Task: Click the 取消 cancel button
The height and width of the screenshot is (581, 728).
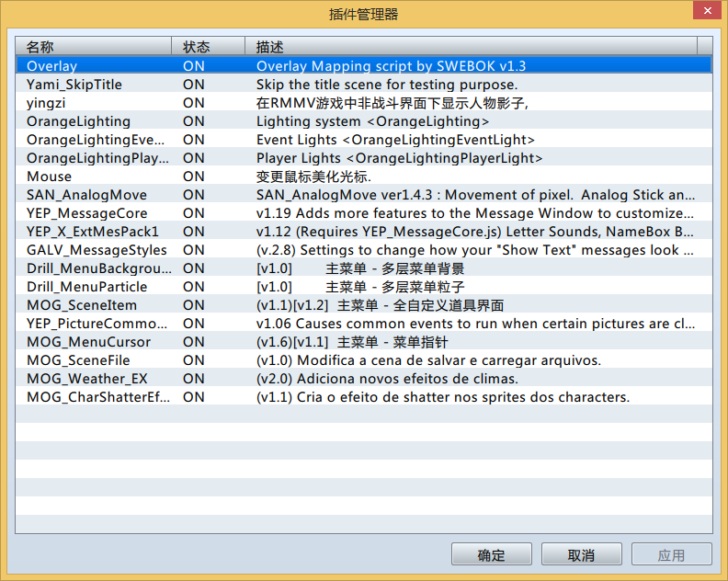Action: pyautogui.click(x=581, y=554)
